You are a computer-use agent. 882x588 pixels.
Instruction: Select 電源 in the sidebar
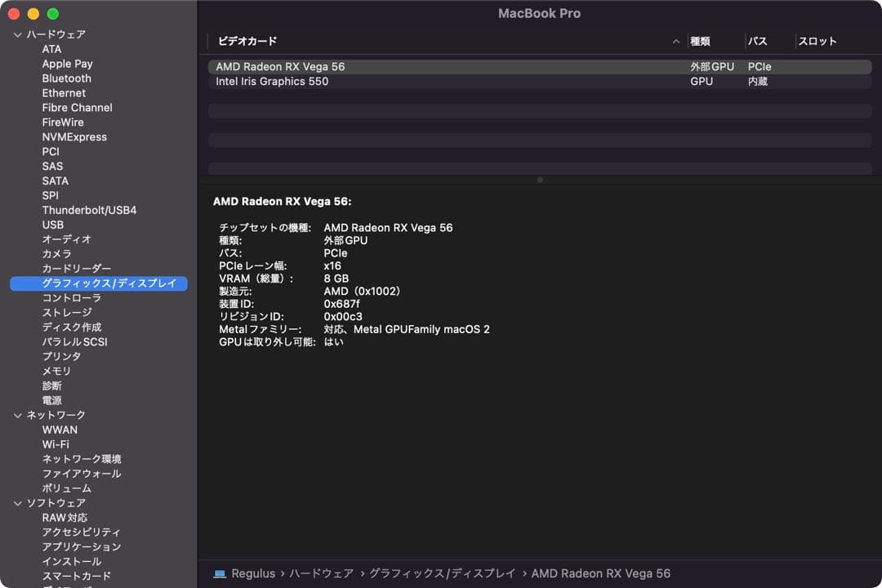click(x=51, y=400)
